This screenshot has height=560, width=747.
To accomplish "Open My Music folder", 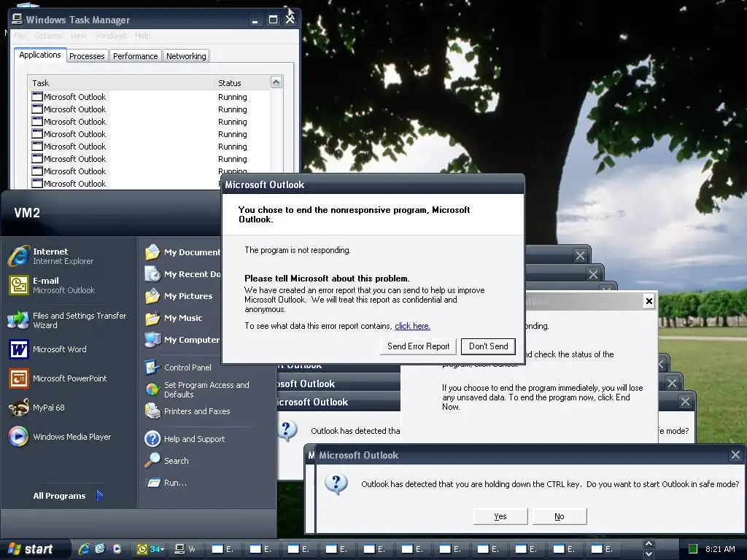I will [x=174, y=318].
